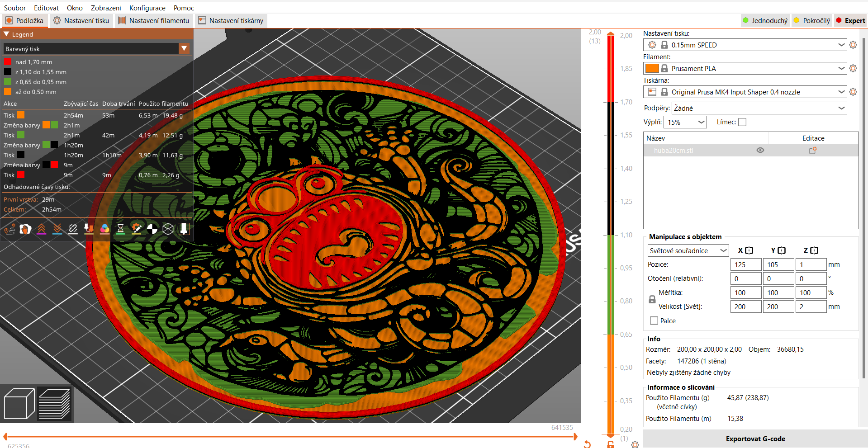The width and height of the screenshot is (868, 448).
Task: Click the Z axis mirror icon
Action: tap(814, 250)
